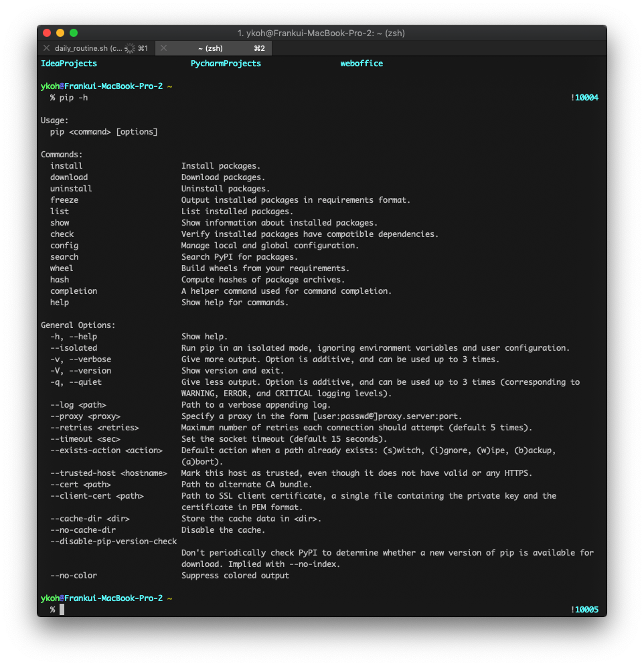Click the '--no-color' option text
The height and width of the screenshot is (666, 644).
click(x=74, y=576)
